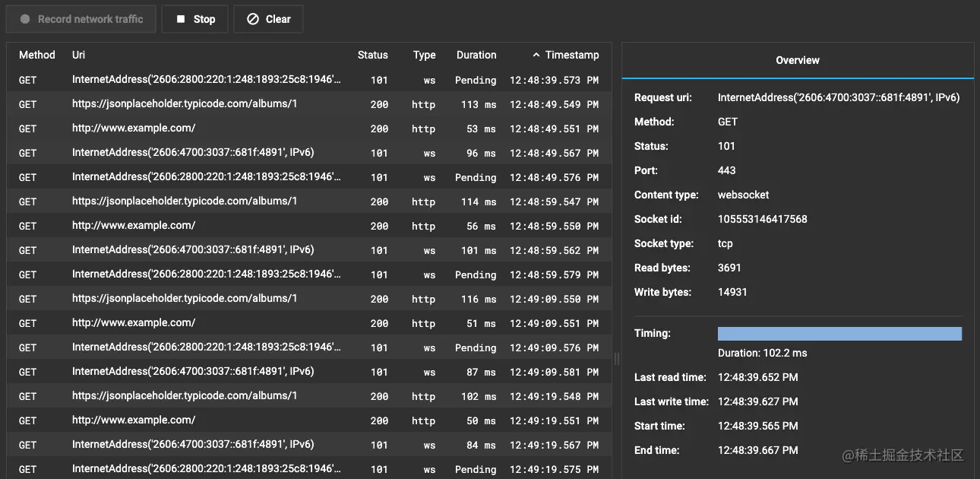Screen dimensions: 980x479
Task: Sort by the Status column header
Action: click(x=373, y=55)
